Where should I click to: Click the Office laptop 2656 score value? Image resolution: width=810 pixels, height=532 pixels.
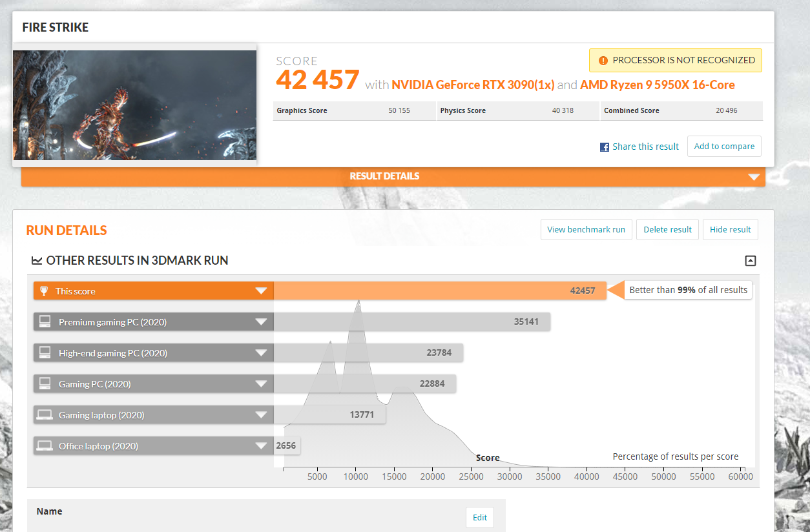286,445
